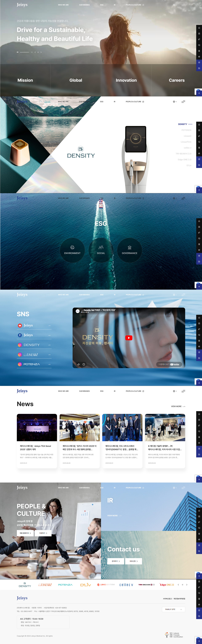The height and width of the screenshot is (644, 202).
Task: Pause the brand logo carousel above footer
Action: click(182, 585)
